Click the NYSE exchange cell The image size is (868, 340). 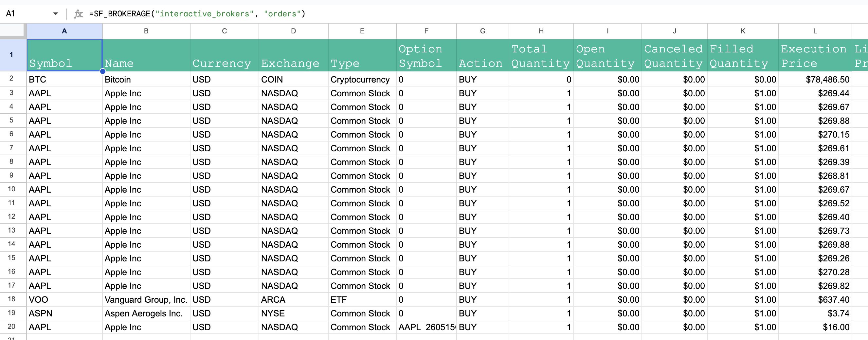coord(294,313)
